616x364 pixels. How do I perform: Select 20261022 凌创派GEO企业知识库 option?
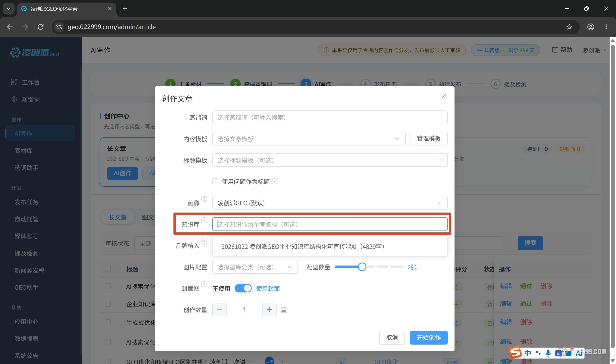click(330, 247)
